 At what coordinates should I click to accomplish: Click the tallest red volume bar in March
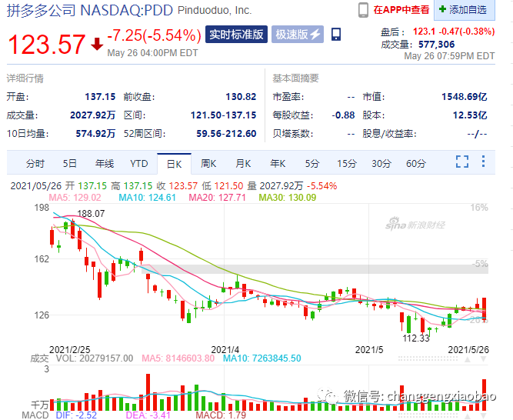click(x=148, y=392)
